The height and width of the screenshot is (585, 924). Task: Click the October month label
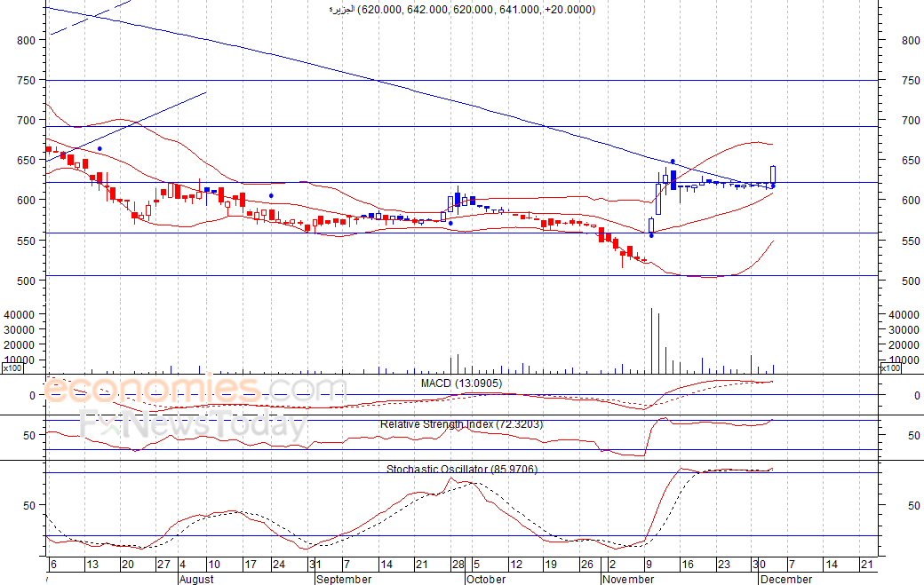click(x=486, y=579)
